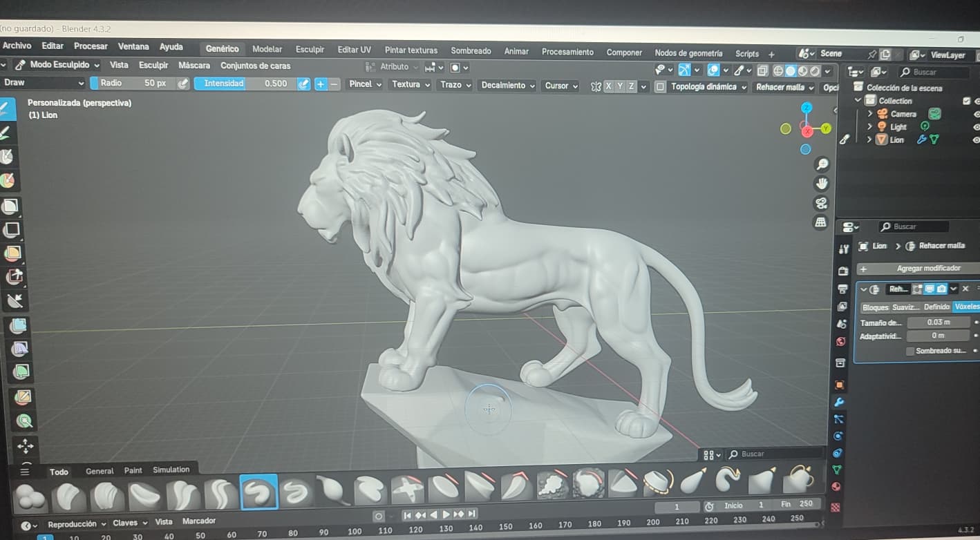Image resolution: width=980 pixels, height=540 pixels.
Task: Open the Máscara menu
Action: (x=194, y=66)
